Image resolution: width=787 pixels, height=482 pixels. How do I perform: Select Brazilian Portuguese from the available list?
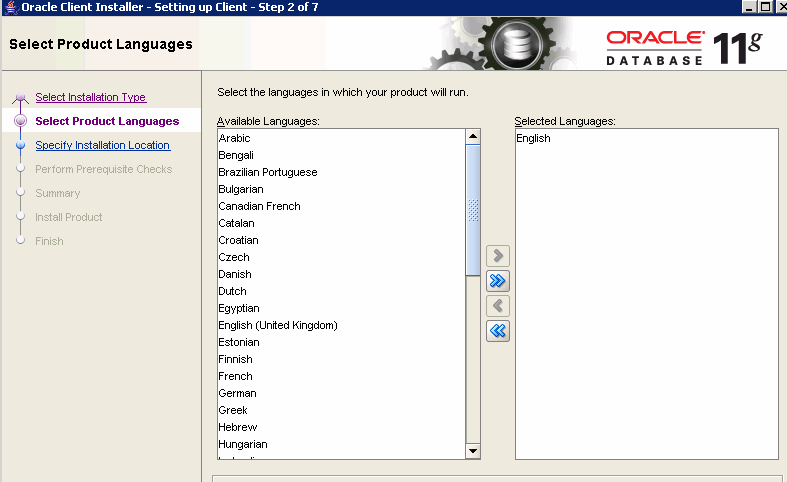point(268,172)
